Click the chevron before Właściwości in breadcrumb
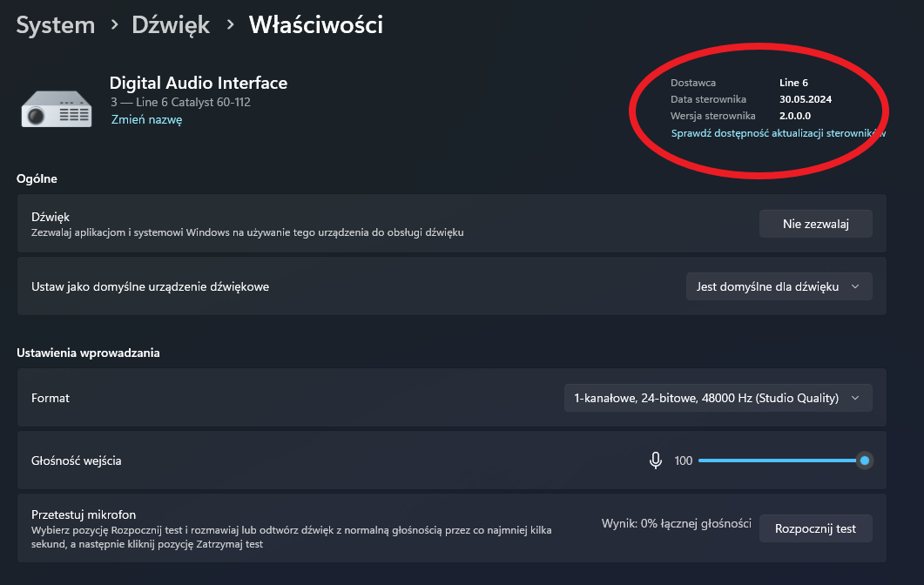Screen dimensions: 924x585 [230, 25]
